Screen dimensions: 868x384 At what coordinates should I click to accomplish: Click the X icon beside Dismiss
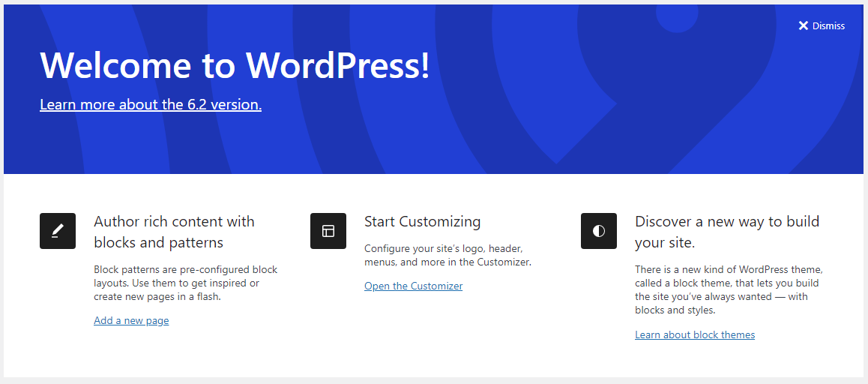pos(804,26)
